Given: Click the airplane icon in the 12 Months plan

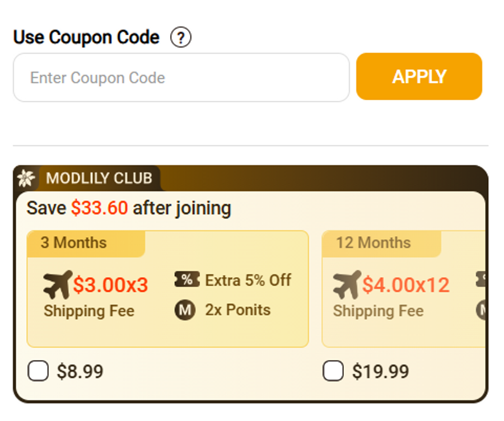Looking at the screenshot, I should [x=347, y=284].
